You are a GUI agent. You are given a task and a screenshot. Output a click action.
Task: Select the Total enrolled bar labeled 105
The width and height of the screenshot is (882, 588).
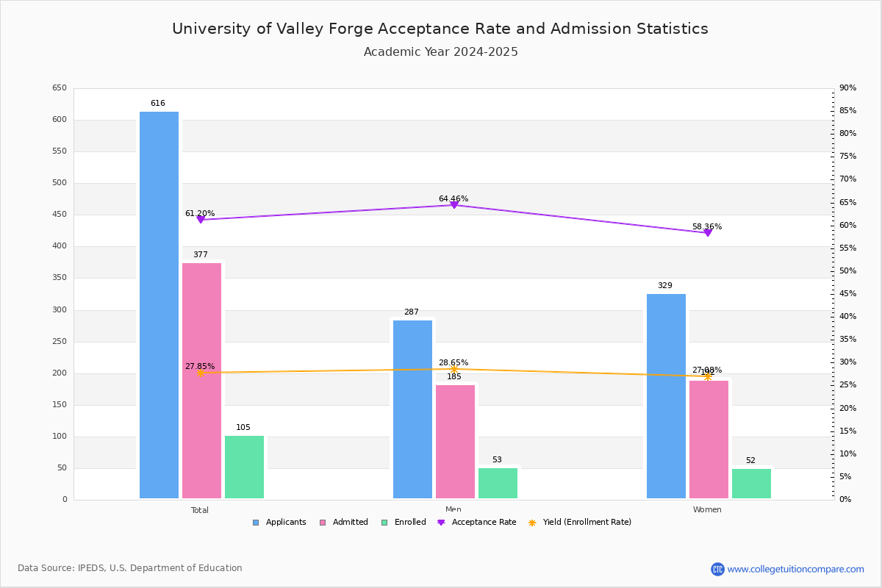[244, 467]
